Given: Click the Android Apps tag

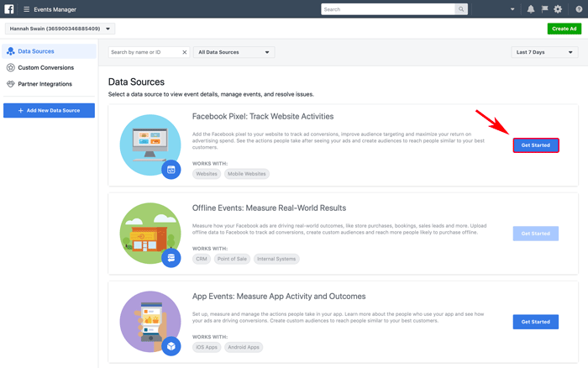Looking at the screenshot, I should coord(244,347).
